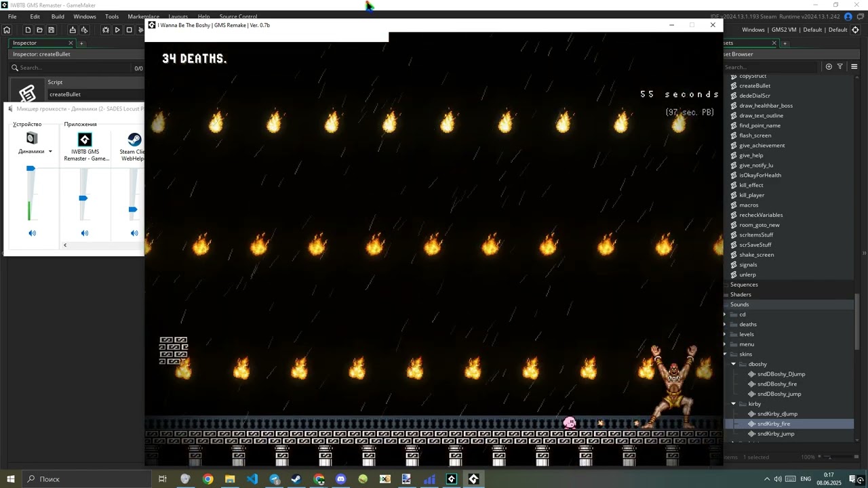Open the GameMaker Home start page icon
This screenshot has height=488, width=868.
(x=7, y=30)
